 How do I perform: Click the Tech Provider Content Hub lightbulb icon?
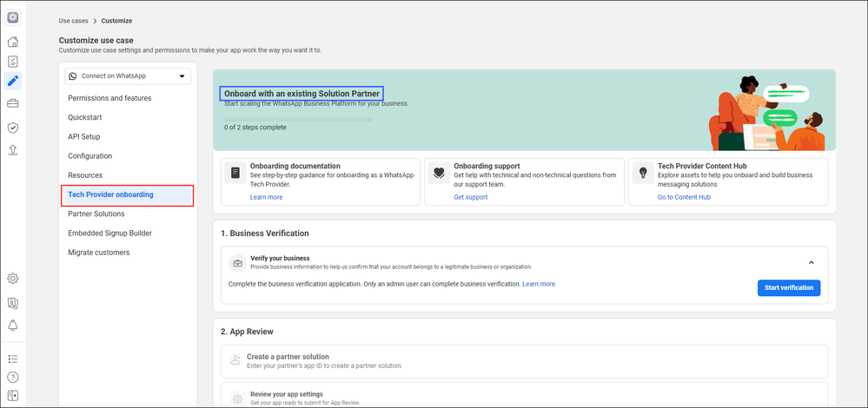pyautogui.click(x=643, y=173)
